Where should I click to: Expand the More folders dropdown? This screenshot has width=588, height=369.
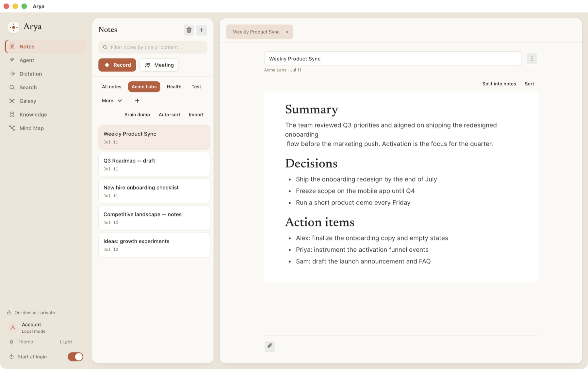pos(112,101)
